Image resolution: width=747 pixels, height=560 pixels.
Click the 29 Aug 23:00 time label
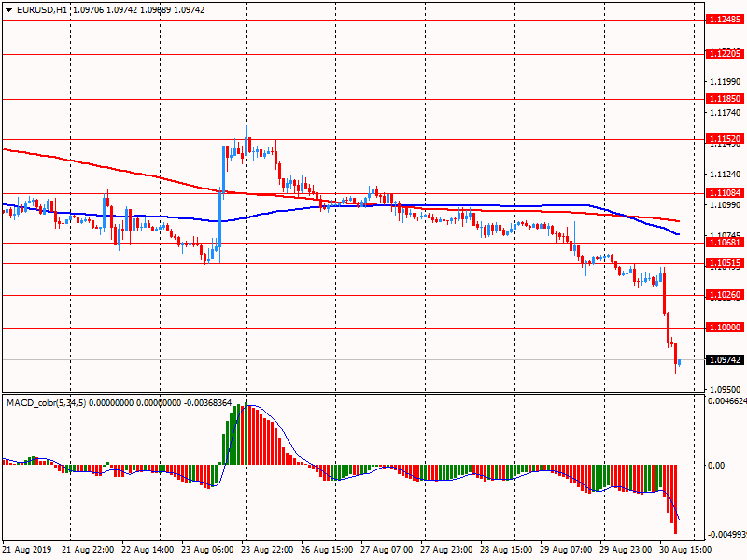(626, 550)
